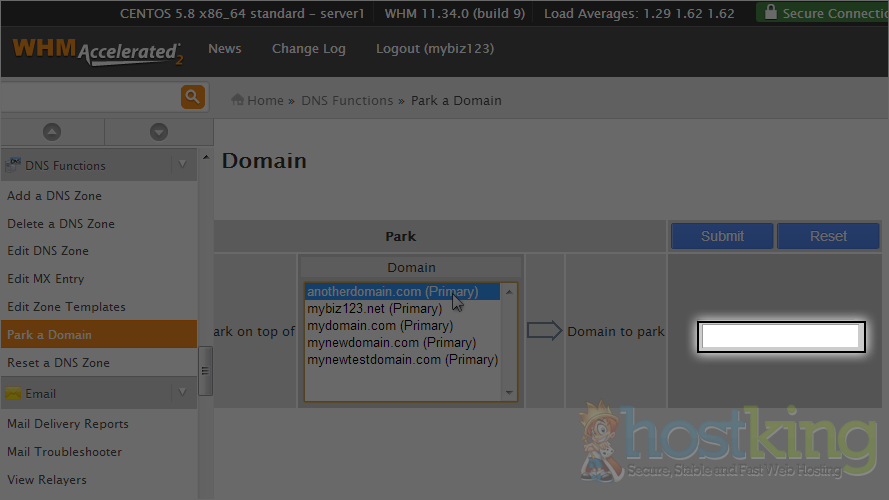This screenshot has width=889, height=500.
Task: Click the Email section envelope icon
Action: click(14, 394)
